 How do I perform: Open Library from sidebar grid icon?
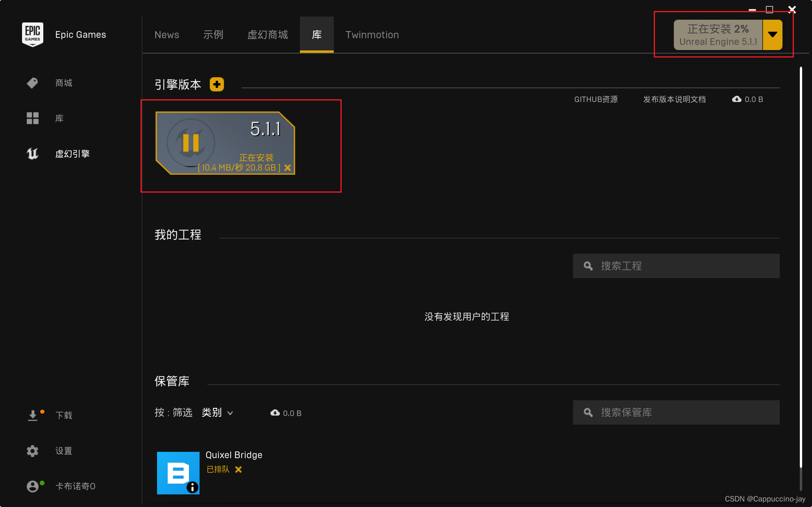click(33, 118)
